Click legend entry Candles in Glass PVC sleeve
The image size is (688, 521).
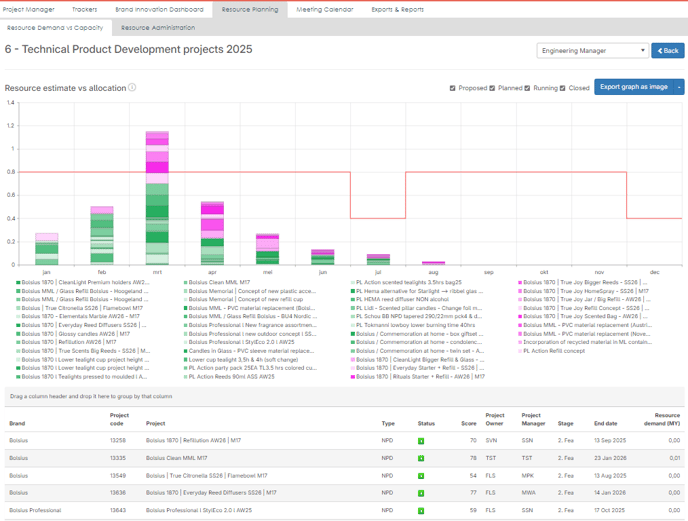tap(251, 351)
